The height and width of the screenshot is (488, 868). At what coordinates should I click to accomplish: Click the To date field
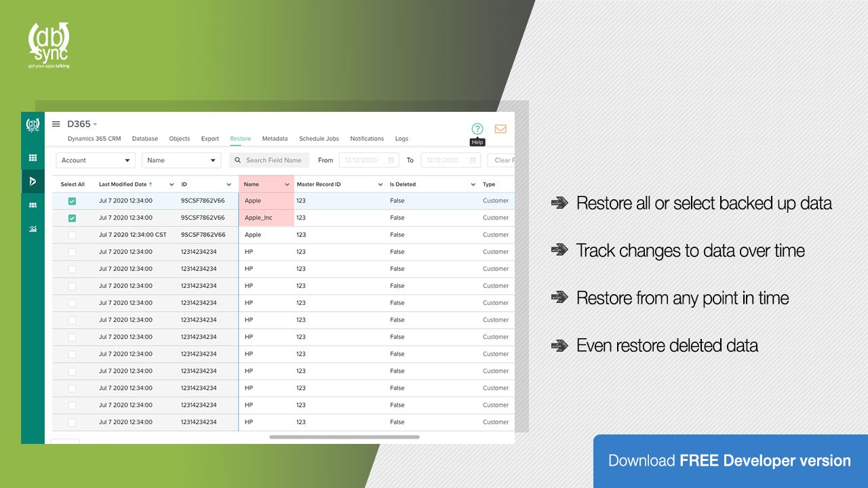[451, 161]
